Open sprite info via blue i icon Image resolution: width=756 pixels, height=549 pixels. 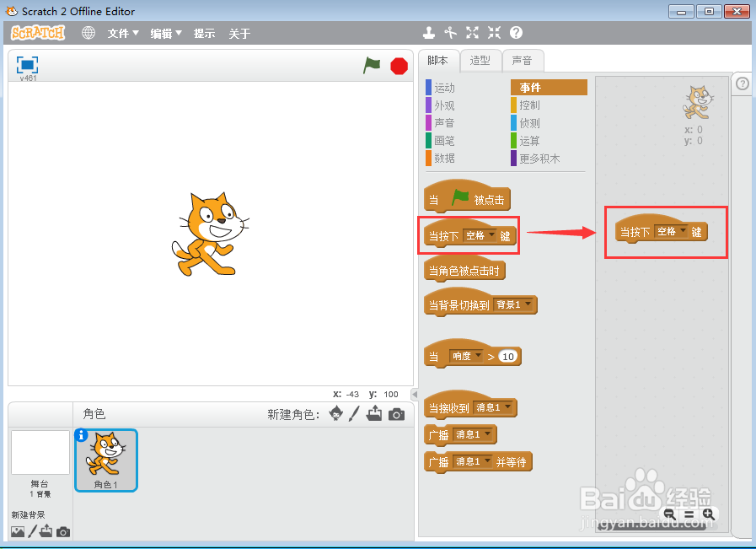point(81,436)
